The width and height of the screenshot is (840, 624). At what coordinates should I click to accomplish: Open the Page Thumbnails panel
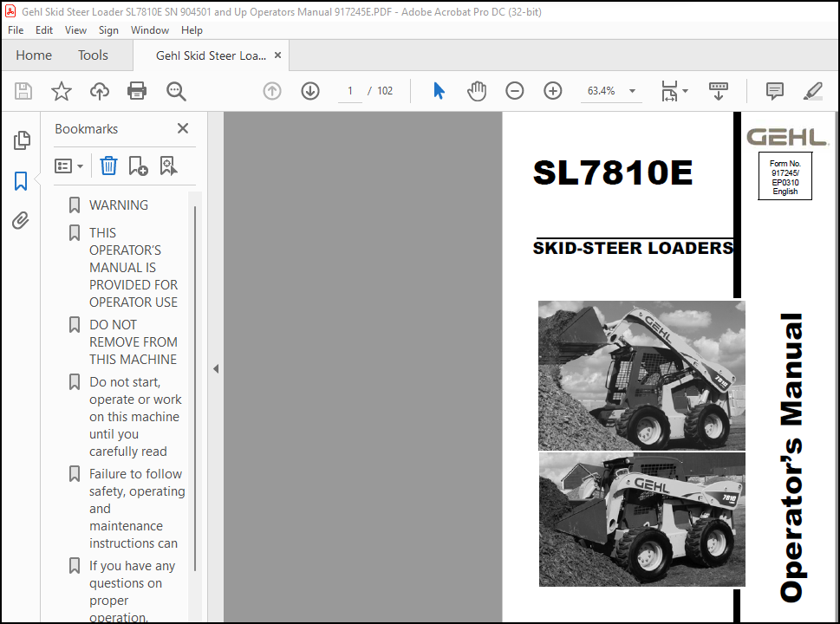22,140
